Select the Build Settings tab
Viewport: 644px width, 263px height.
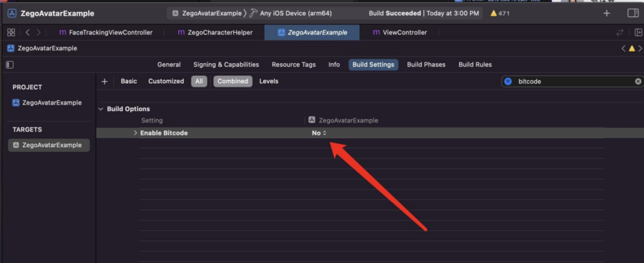(374, 65)
